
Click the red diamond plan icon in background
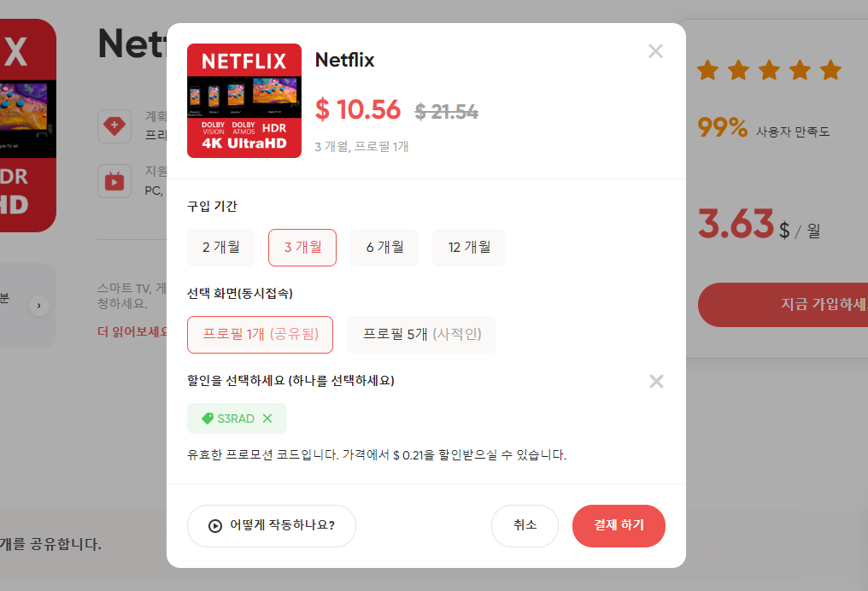[114, 126]
